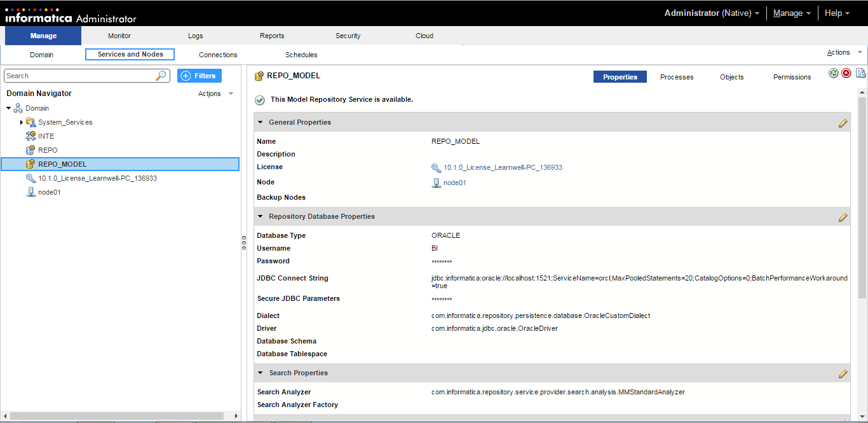This screenshot has width=868, height=423.
Task: Expand the System_Services folder
Action: click(x=21, y=122)
